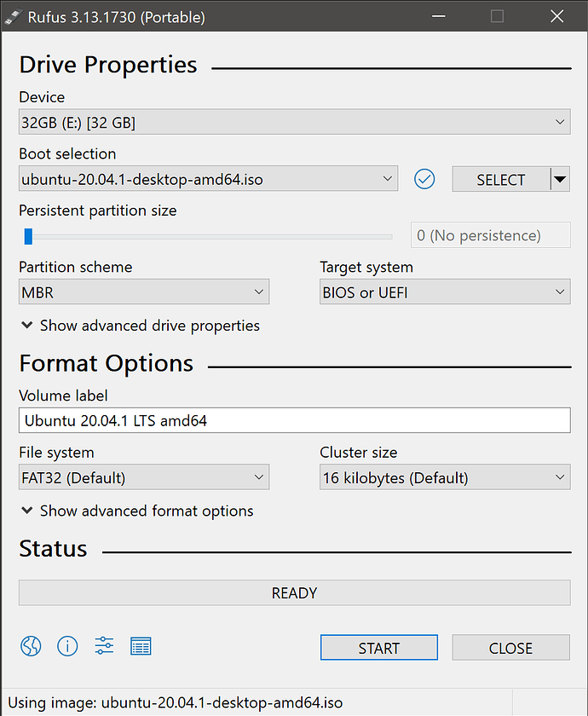Click the Persistent partition size slider

(28, 235)
